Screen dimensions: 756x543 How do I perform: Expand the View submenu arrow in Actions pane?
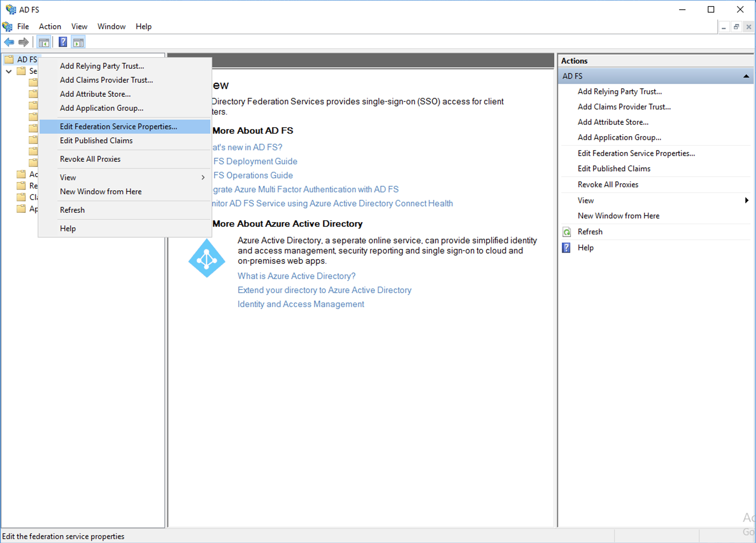747,200
